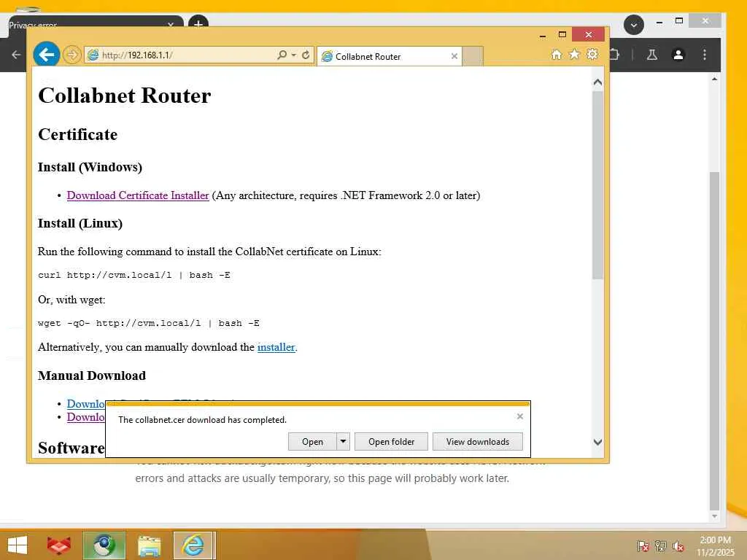Viewport: 747px width, 560px height.
Task: Minimize the Internet Explorer window
Action: [x=542, y=35]
